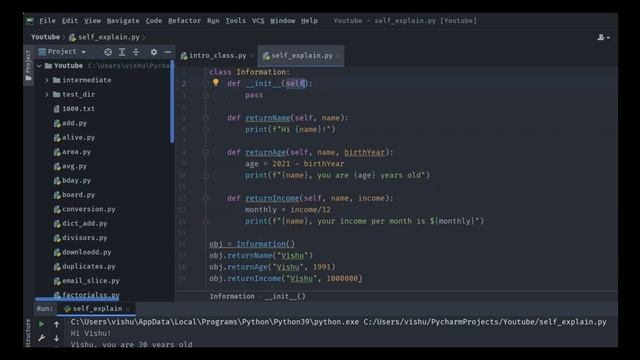The image size is (640, 360).
Task: Expand the intermediate folder
Action: pyautogui.click(x=47, y=80)
